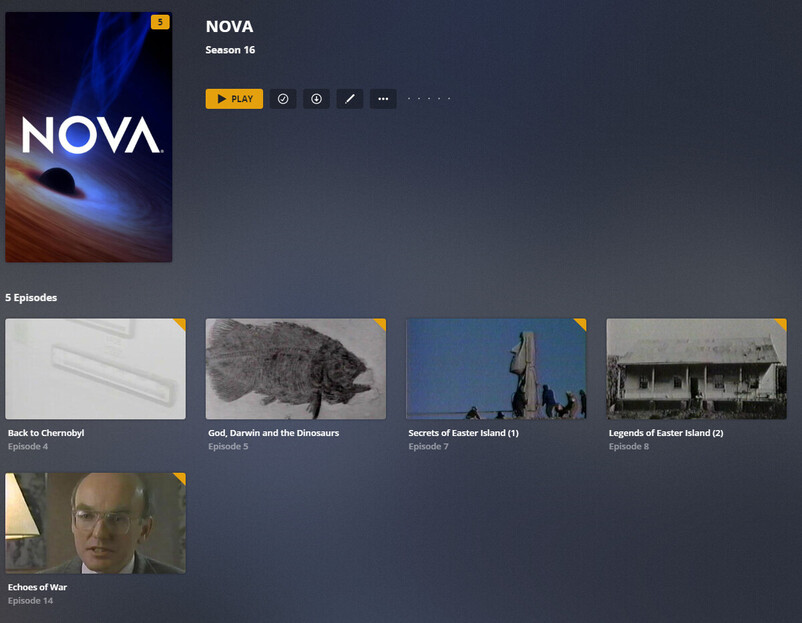802x623 pixels.
Task: Click Secrets of Easter Island (1) title
Action: pyautogui.click(x=463, y=433)
